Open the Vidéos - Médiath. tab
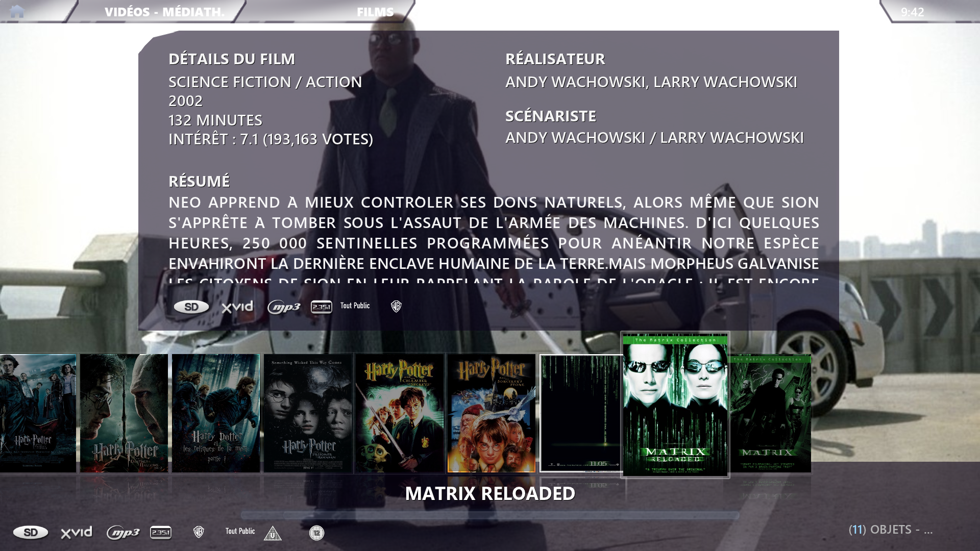The width and height of the screenshot is (980, 551). [x=164, y=12]
